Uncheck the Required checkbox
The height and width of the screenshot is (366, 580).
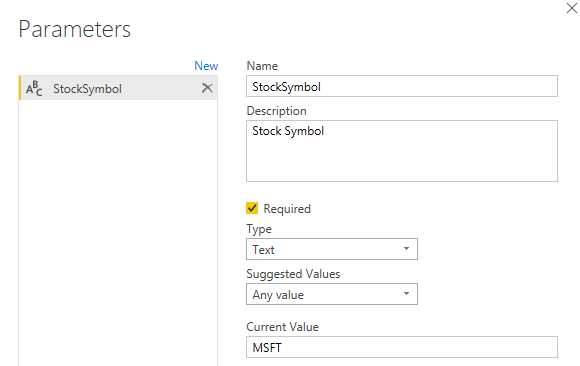252,208
